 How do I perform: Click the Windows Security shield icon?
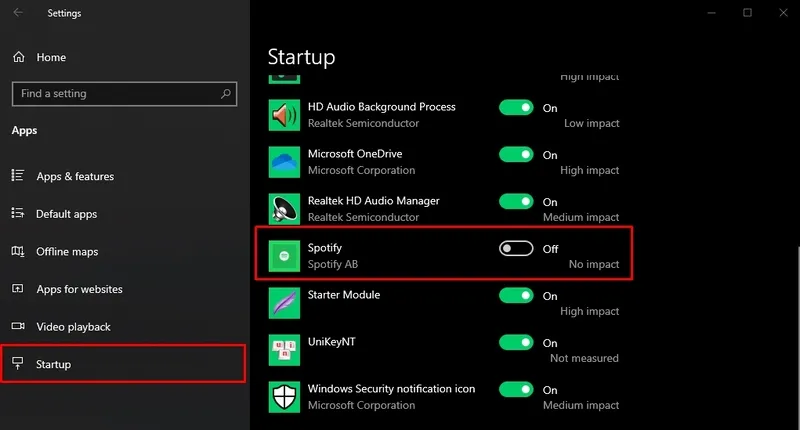pyautogui.click(x=284, y=397)
